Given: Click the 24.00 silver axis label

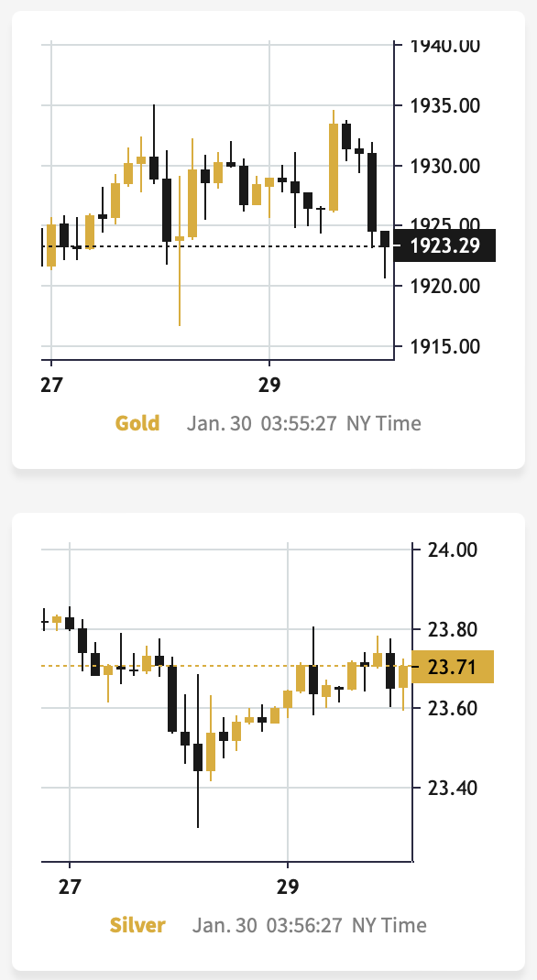Looking at the screenshot, I should [453, 550].
